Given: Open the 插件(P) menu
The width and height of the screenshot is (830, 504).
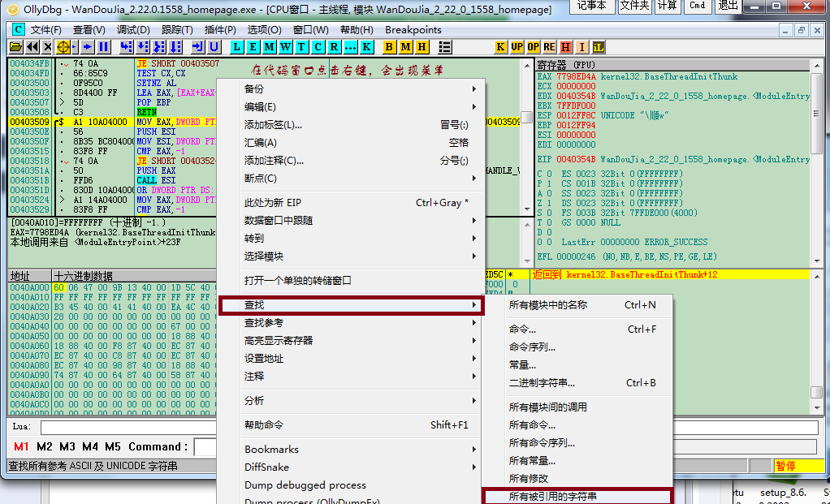Looking at the screenshot, I should [x=220, y=30].
